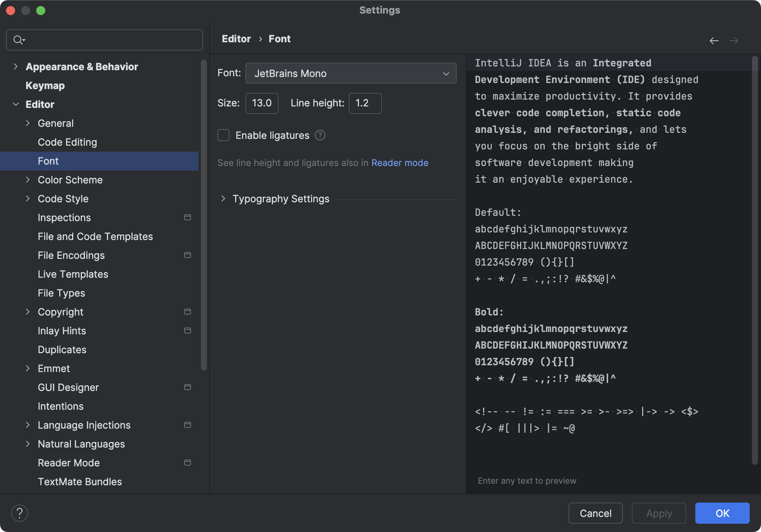Open help via the question mark icon bottom-left

[x=20, y=513]
